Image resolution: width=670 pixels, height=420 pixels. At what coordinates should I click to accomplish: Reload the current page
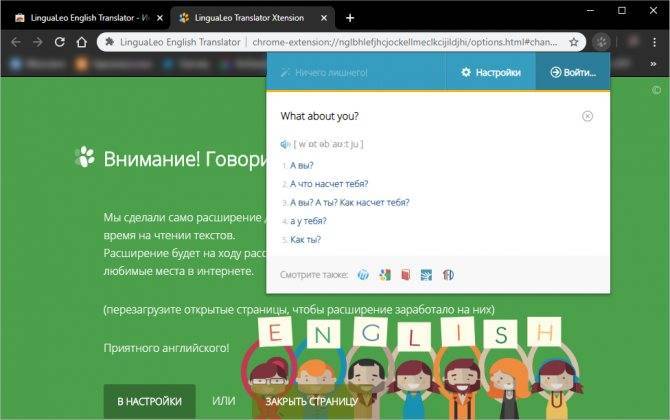60,42
